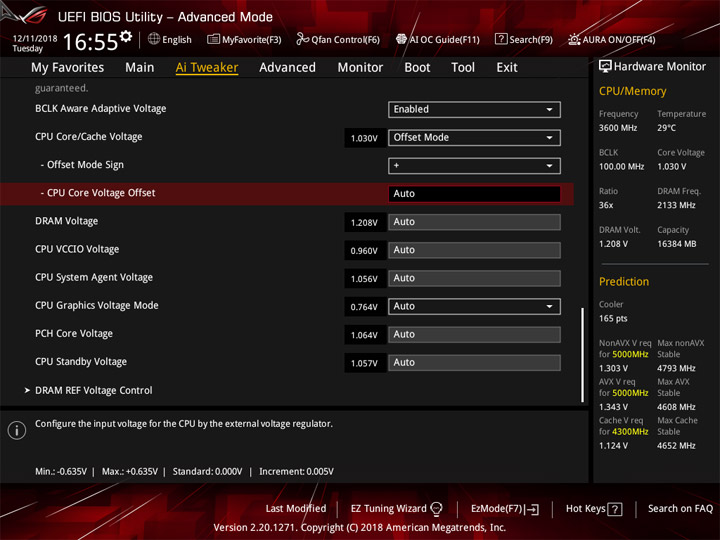Open the Monitor tab
The height and width of the screenshot is (540, 720).
coord(360,68)
